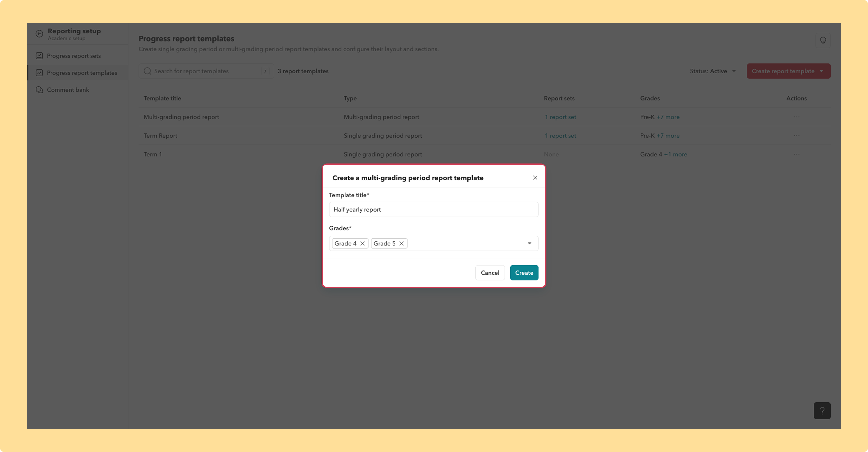Show +1 more grades for Term 1
Viewport: 868px width, 452px height.
click(675, 154)
